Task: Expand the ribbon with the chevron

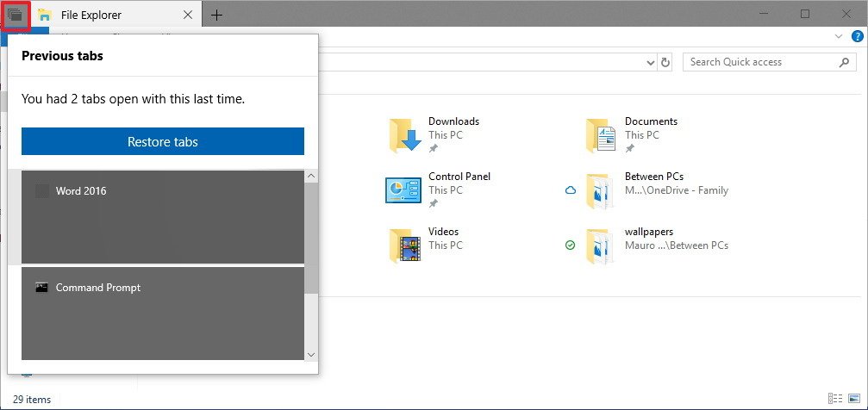Action: point(839,37)
